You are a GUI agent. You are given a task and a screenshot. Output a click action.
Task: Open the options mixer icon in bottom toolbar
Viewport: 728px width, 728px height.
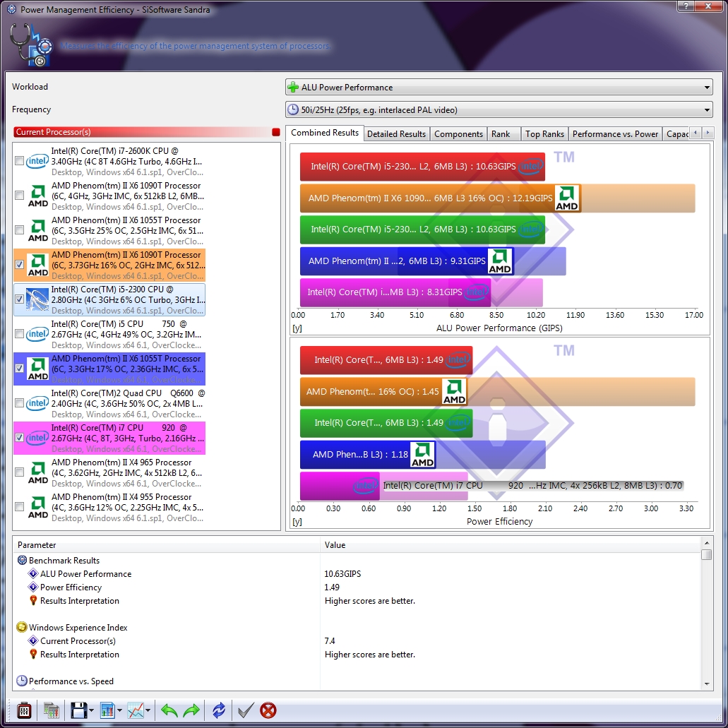(x=24, y=710)
